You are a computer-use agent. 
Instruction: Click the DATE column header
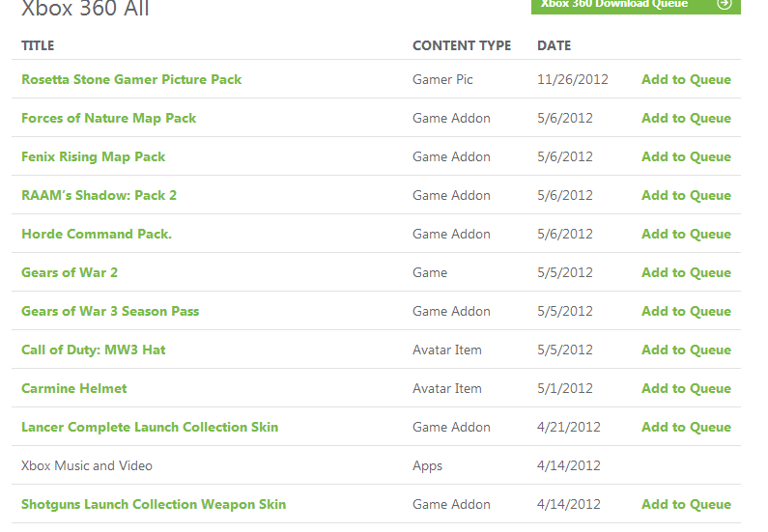click(554, 45)
